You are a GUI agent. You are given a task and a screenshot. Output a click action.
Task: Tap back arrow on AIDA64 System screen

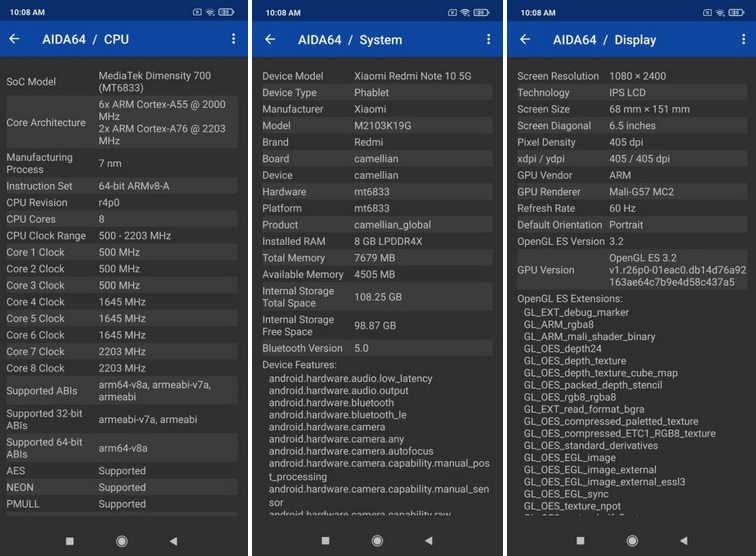270,39
